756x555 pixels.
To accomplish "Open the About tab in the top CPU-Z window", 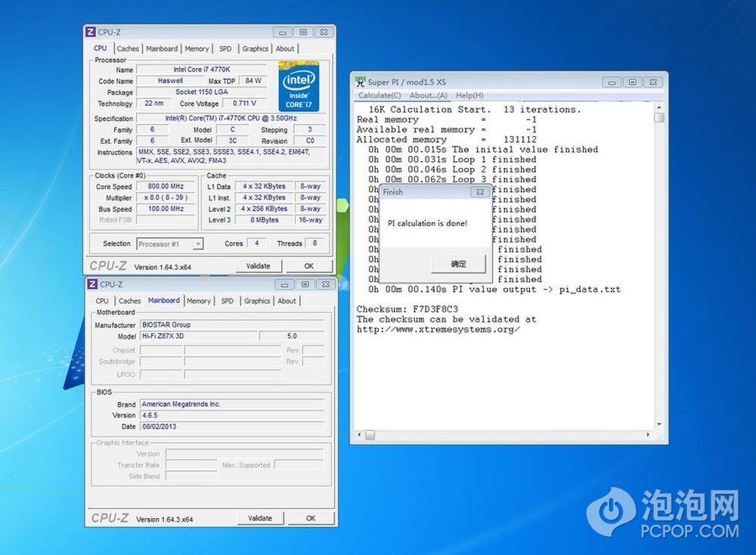I will 285,48.
